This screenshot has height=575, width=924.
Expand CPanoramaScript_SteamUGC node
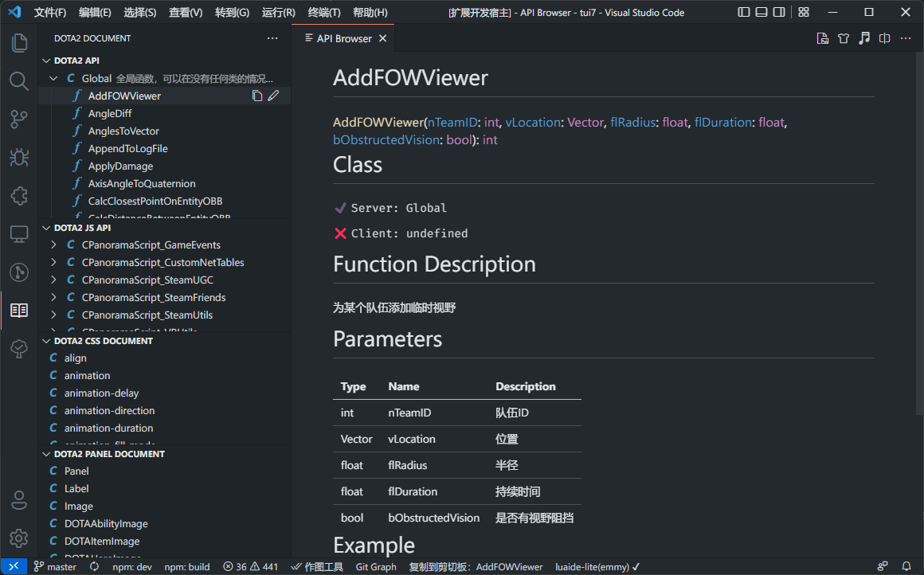pos(53,280)
